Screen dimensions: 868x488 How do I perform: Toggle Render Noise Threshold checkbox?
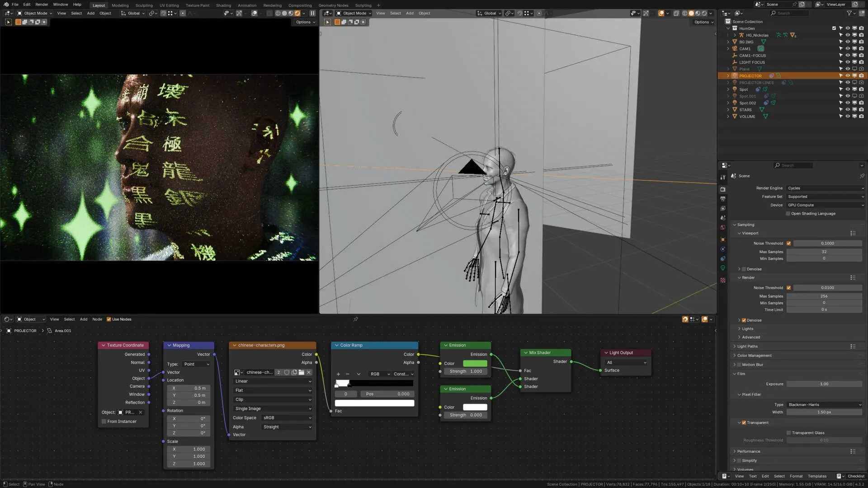pos(789,288)
